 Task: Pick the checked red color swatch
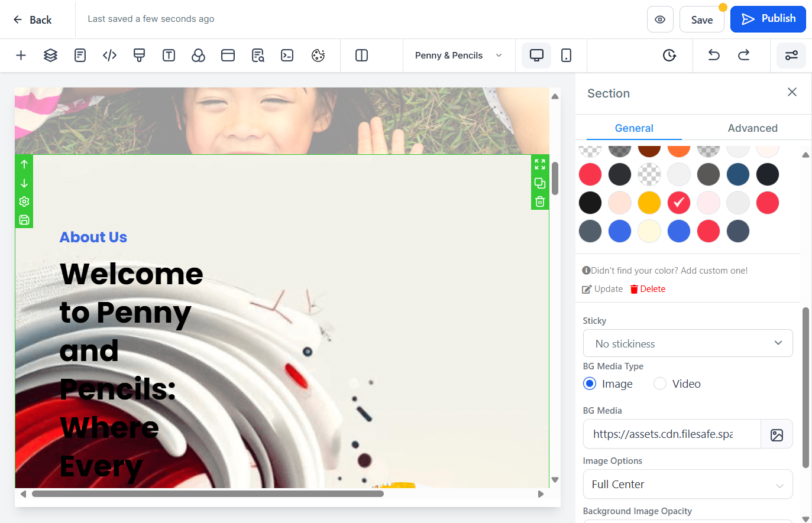679,203
